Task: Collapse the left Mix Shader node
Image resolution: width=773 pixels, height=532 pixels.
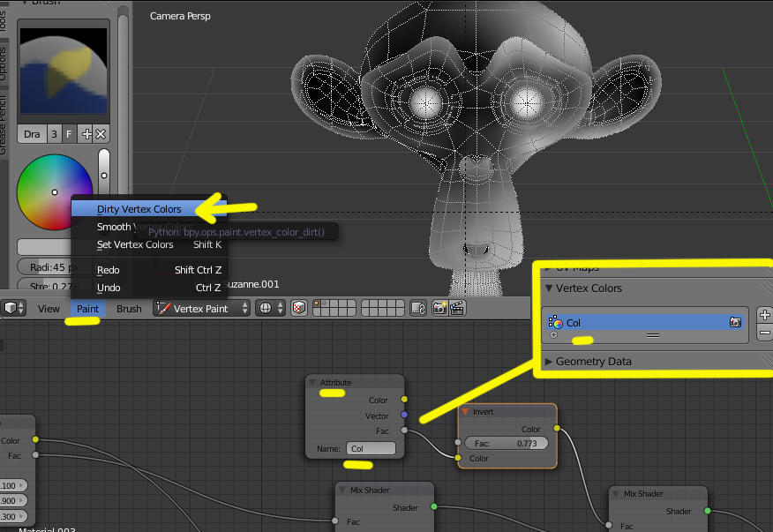Action: pyautogui.click(x=342, y=490)
